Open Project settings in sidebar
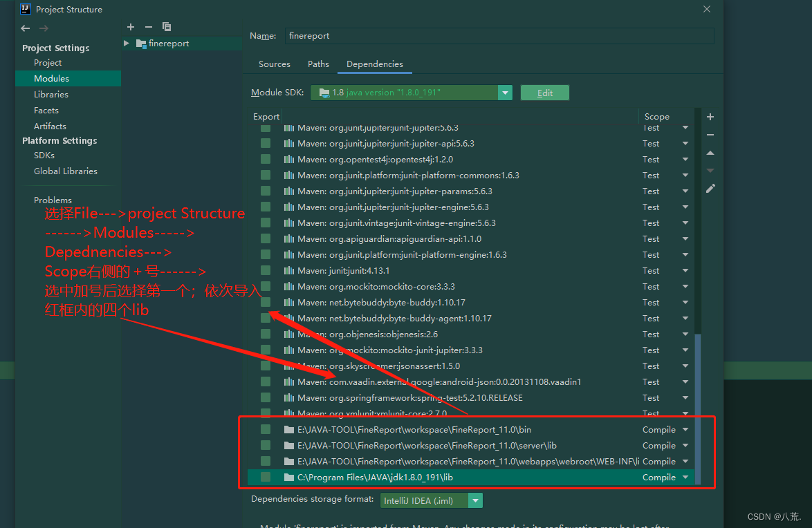The image size is (812, 528). (48, 63)
